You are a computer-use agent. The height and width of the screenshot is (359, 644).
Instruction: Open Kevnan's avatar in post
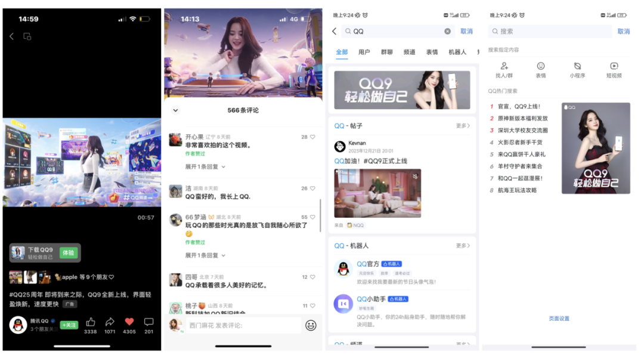(340, 146)
